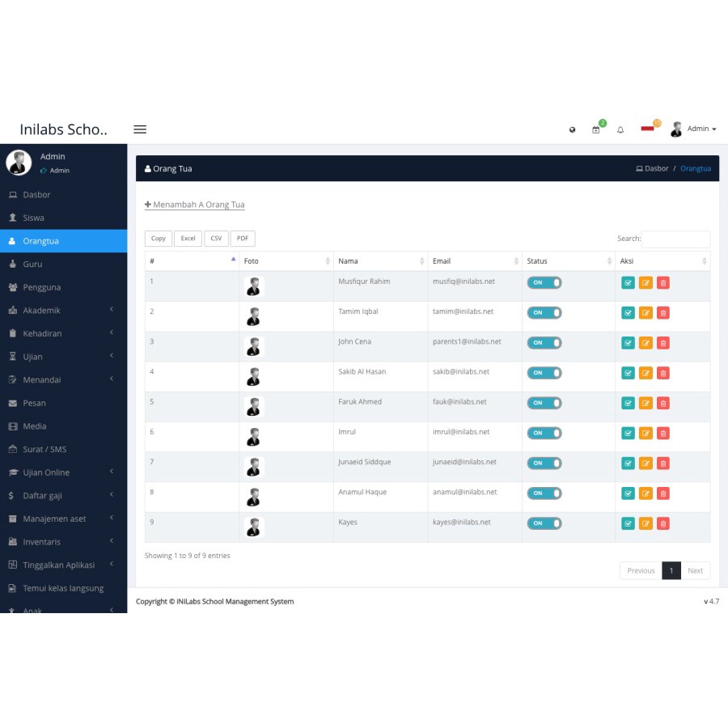728x728 pixels.
Task: Click the Search input field
Action: coord(675,239)
